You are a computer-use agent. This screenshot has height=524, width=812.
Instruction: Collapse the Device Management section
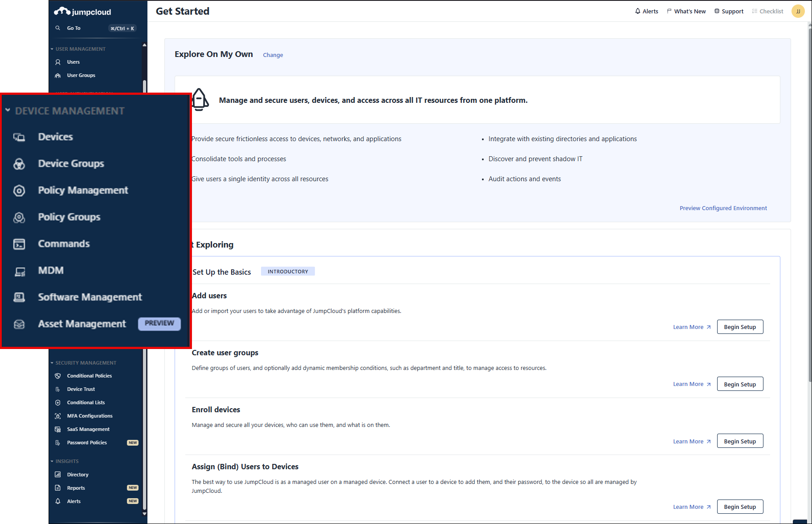click(x=8, y=110)
